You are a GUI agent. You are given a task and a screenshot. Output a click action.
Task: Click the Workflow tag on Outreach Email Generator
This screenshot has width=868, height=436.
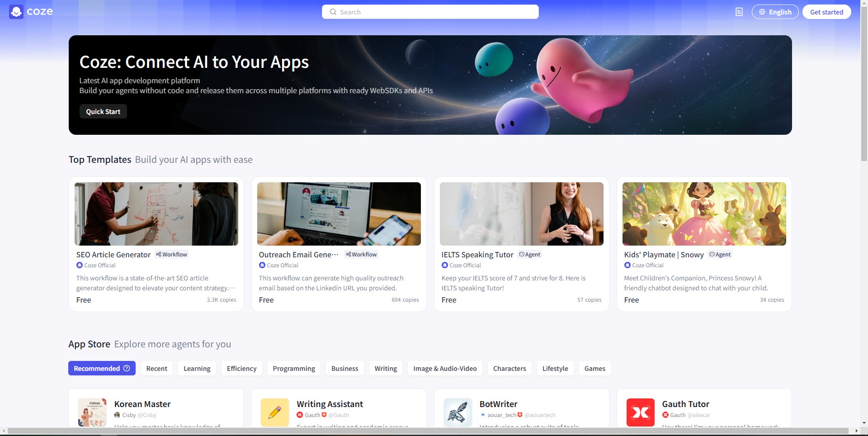(x=361, y=255)
